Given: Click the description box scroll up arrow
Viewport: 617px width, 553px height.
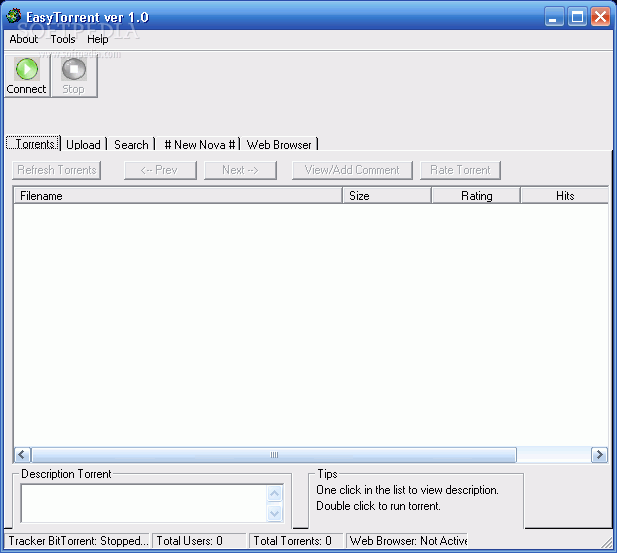Looking at the screenshot, I should coord(275,494).
